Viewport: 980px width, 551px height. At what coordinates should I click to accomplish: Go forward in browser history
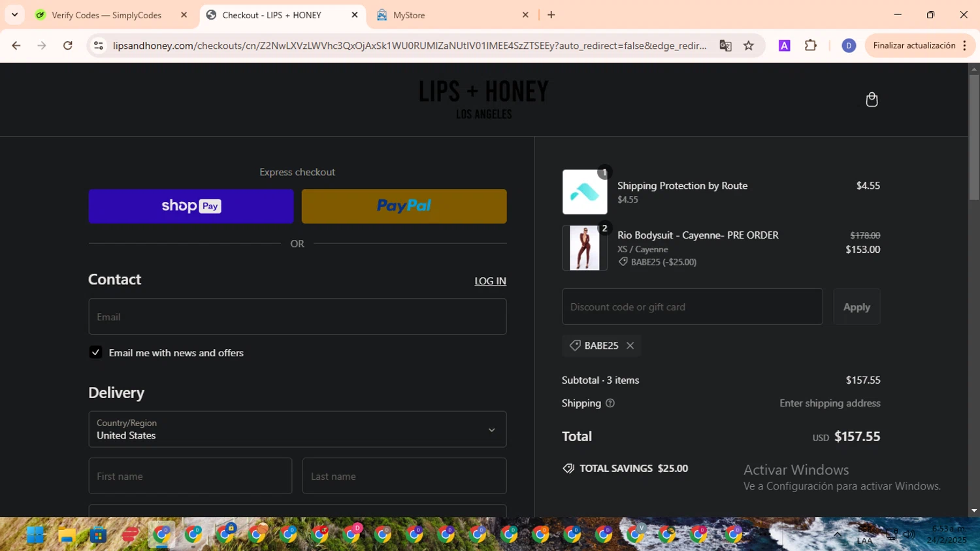click(42, 46)
